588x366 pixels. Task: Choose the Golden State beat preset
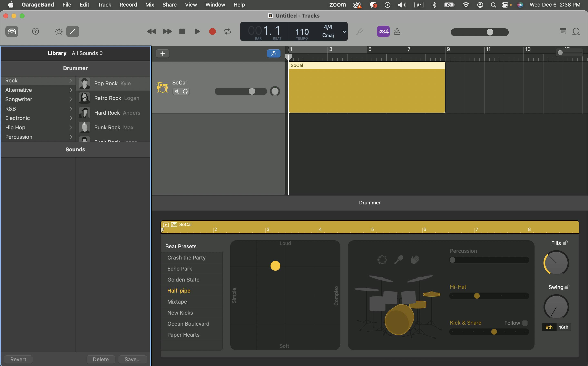(192, 279)
